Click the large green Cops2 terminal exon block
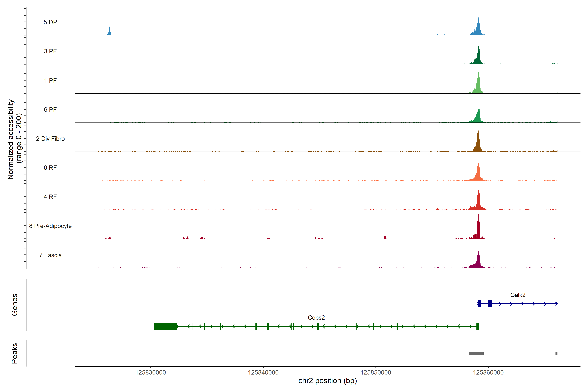The height and width of the screenshot is (392, 588). [165, 326]
